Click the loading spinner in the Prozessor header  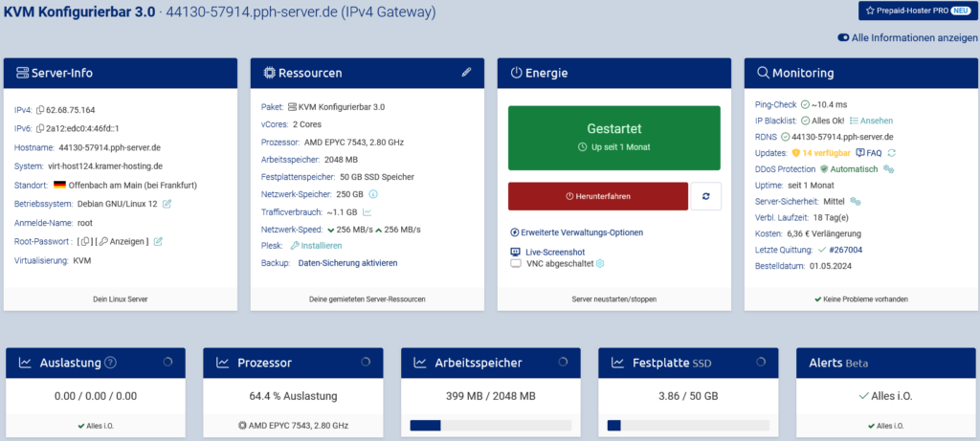[366, 361]
